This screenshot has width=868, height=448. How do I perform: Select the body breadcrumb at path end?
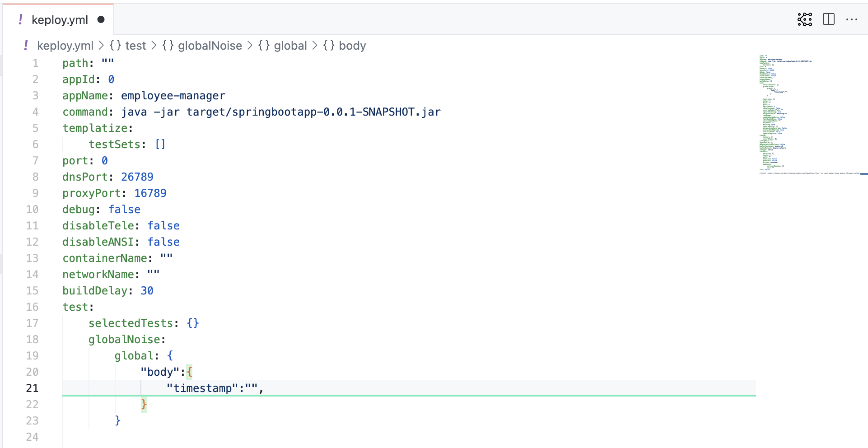(352, 46)
